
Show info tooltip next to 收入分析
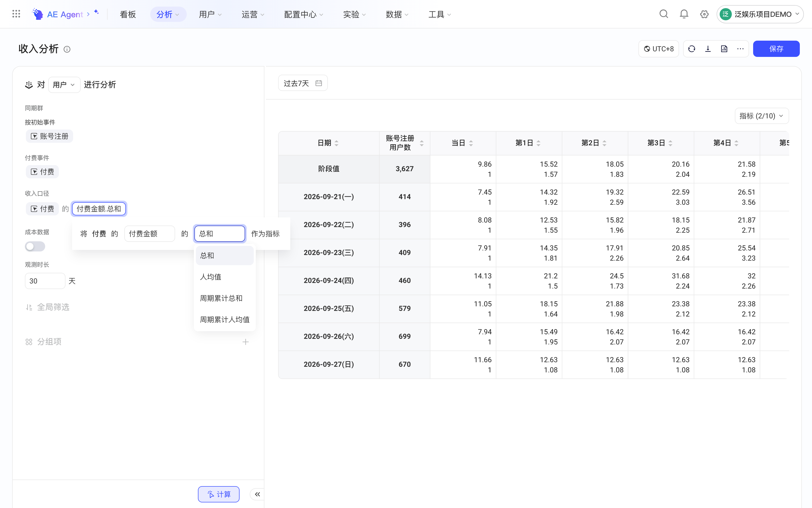coord(67,49)
